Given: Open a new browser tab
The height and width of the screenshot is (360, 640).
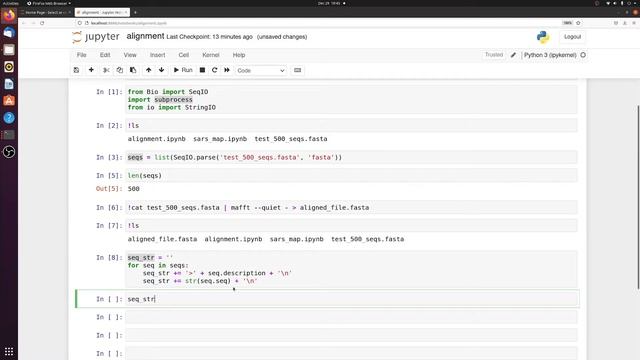Looking at the screenshot, I should [x=136, y=13].
